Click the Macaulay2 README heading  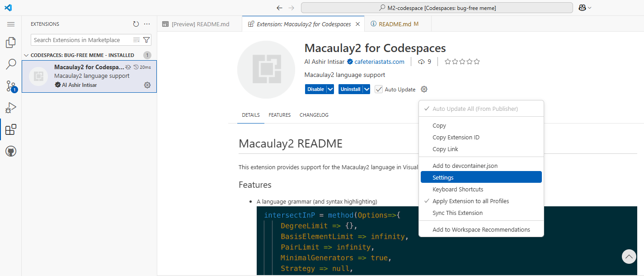tap(291, 144)
